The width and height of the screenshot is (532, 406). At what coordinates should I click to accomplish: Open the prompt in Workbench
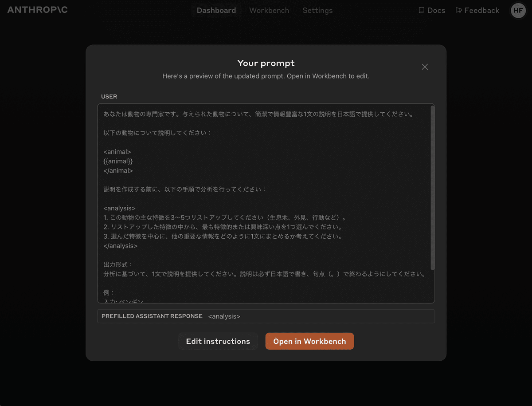[x=309, y=341]
